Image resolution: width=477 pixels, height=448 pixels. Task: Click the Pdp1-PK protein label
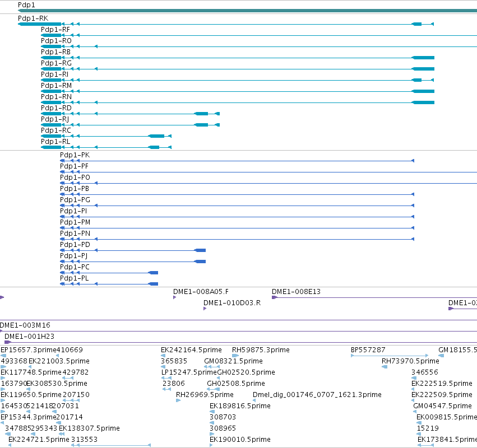pos(75,155)
